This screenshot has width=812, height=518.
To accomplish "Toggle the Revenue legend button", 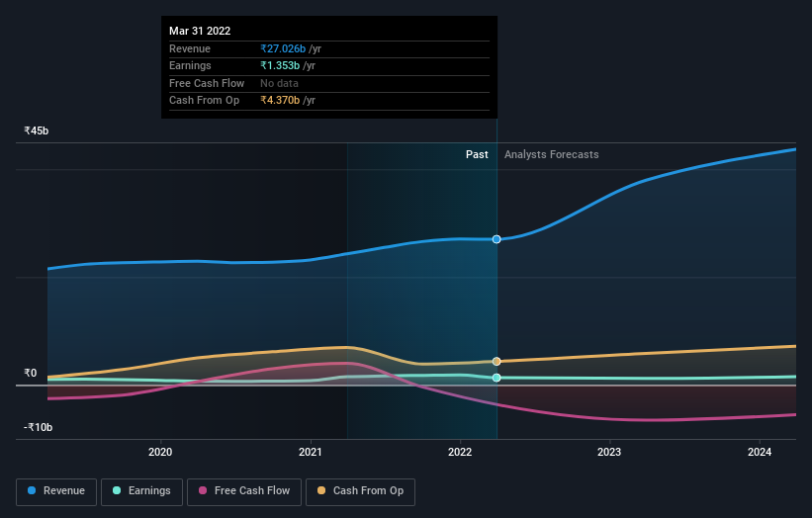I will pyautogui.click(x=56, y=491).
